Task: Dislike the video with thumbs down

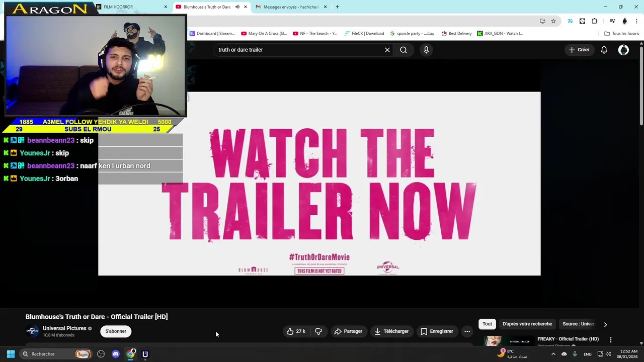Action: point(318,331)
